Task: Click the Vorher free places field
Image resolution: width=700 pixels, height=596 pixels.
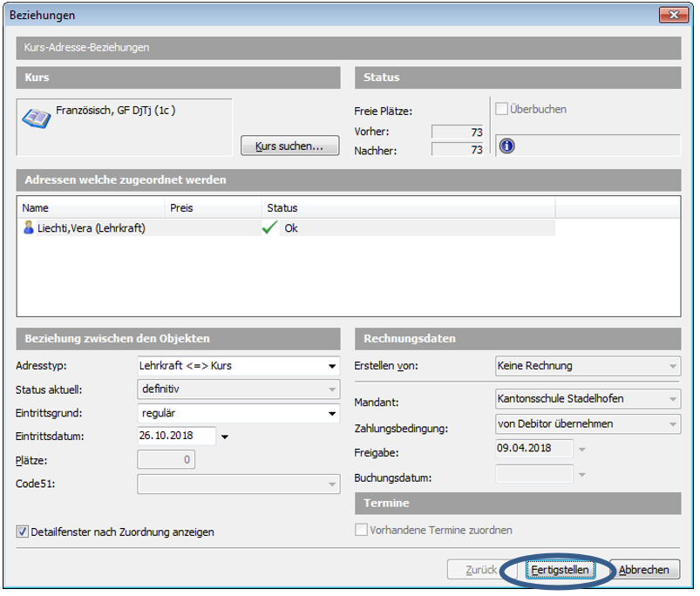Action: [x=458, y=132]
